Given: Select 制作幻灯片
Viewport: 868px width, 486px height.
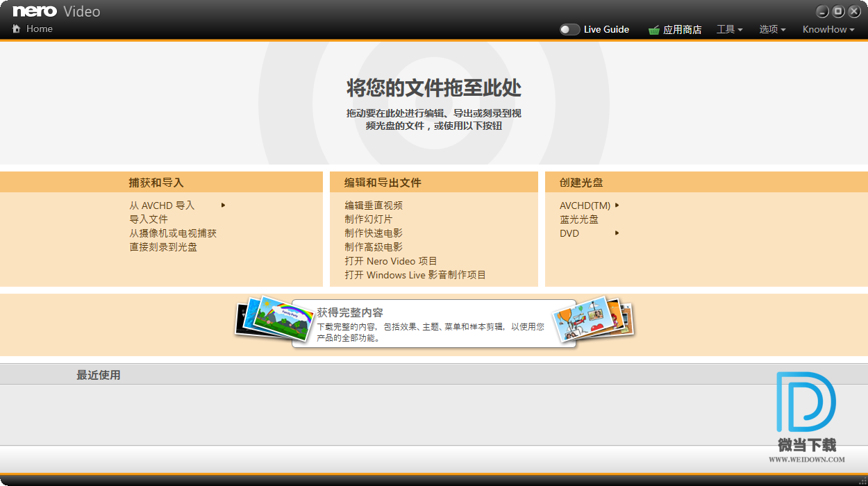Looking at the screenshot, I should click(369, 219).
